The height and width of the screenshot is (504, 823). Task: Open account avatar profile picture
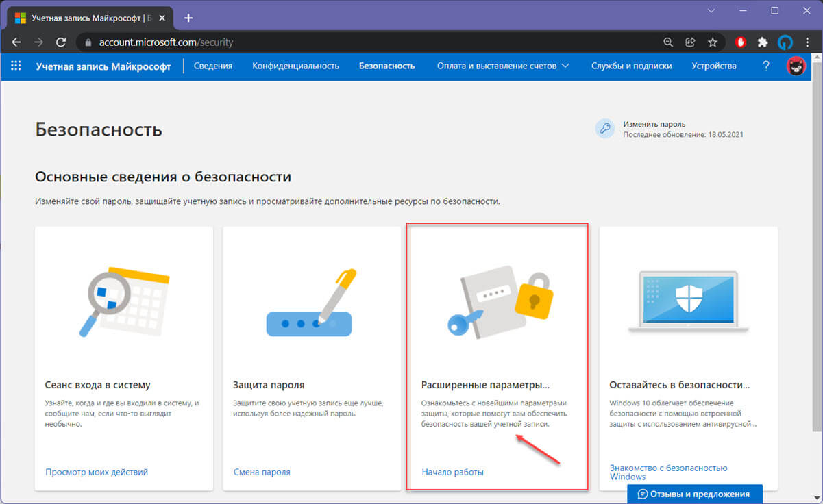(796, 66)
